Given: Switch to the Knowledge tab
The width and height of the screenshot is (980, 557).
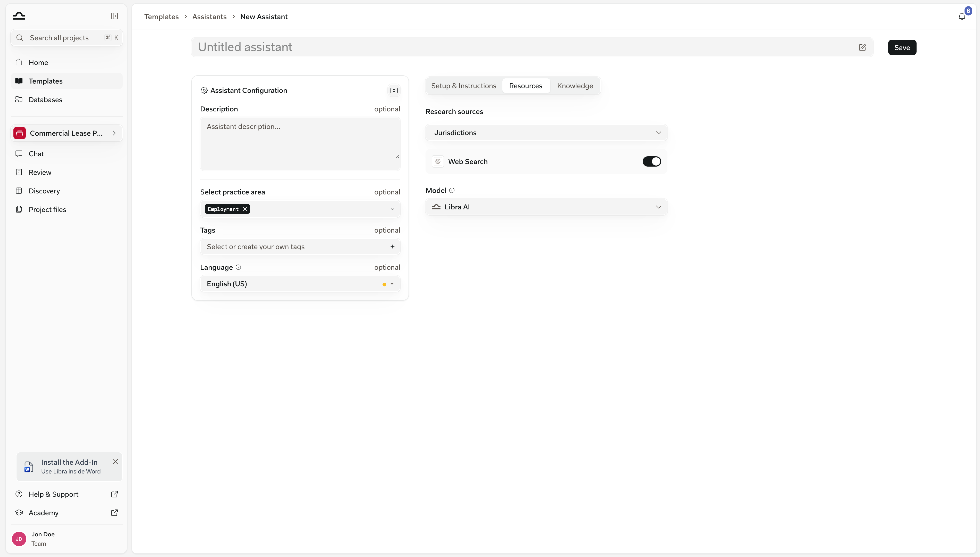Looking at the screenshot, I should (575, 86).
